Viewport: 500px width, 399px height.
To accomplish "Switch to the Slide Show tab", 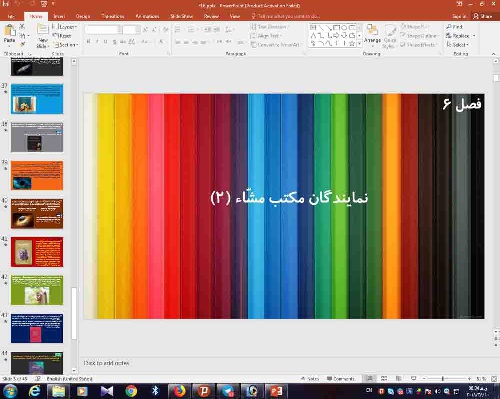I will coord(181,16).
